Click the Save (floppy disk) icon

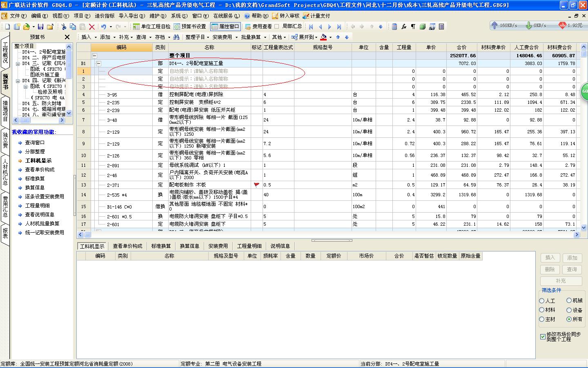coord(40,27)
